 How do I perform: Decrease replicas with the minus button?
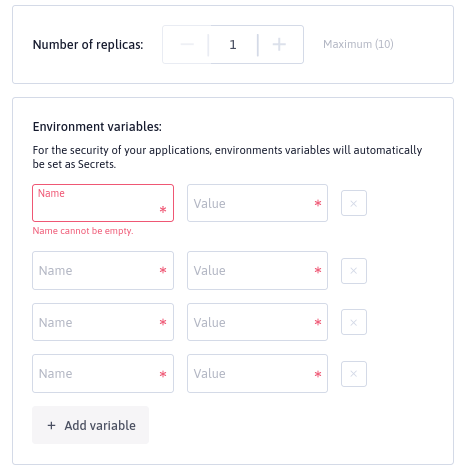(187, 44)
